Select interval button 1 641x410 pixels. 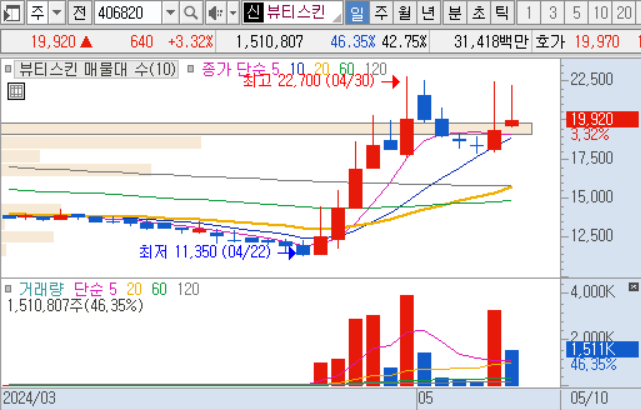tap(528, 13)
